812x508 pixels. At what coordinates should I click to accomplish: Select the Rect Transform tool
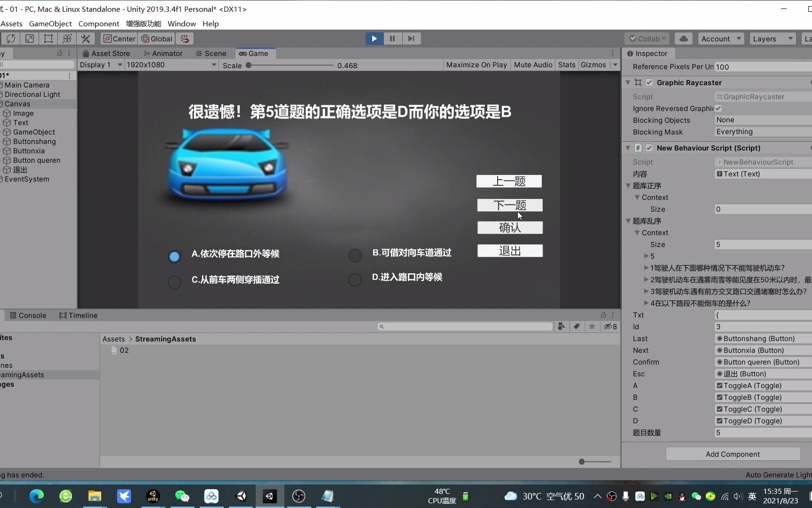(x=48, y=39)
